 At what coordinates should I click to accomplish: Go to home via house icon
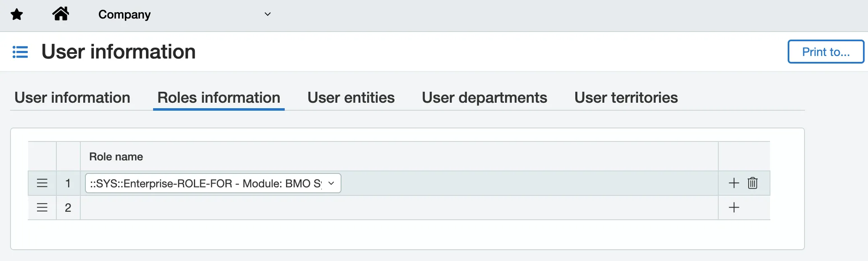[x=61, y=14]
